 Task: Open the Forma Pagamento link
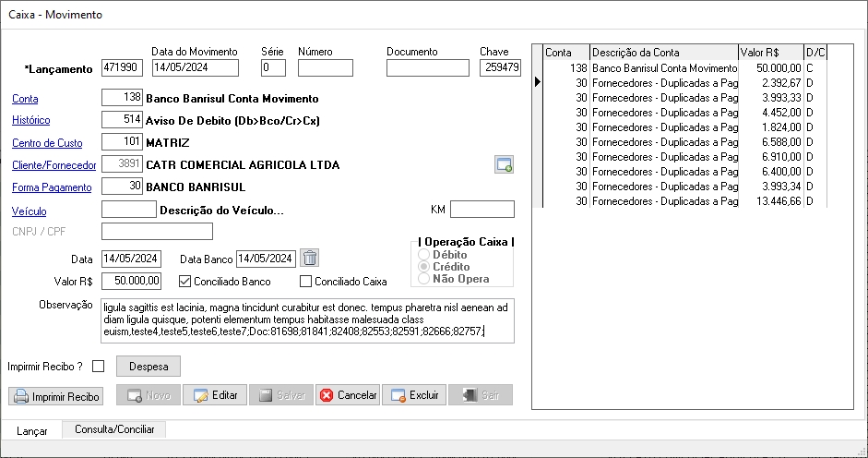(52, 187)
